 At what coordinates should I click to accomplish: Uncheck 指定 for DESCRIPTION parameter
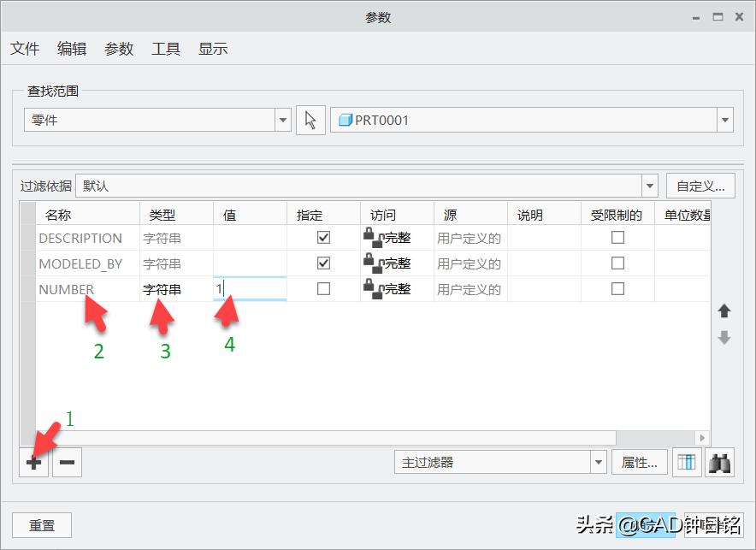click(322, 238)
